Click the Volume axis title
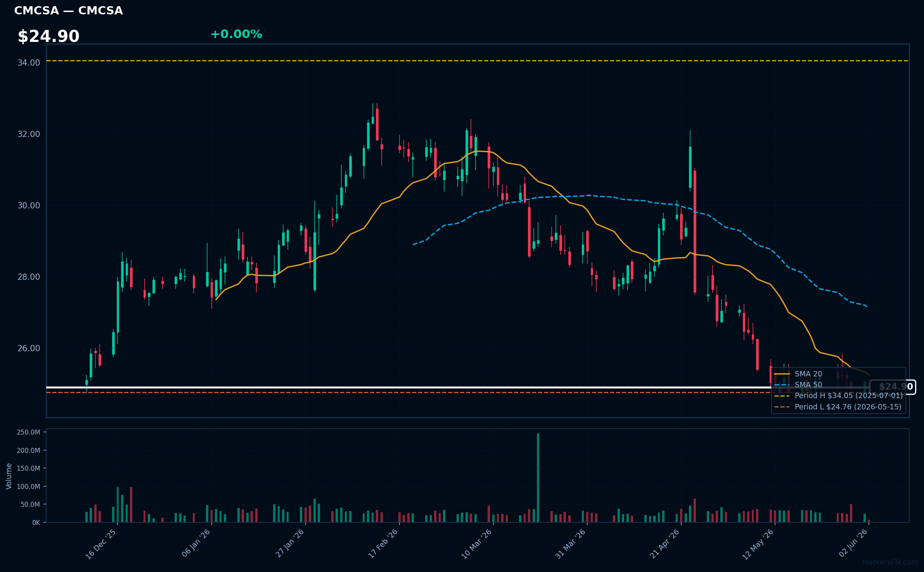 (9, 476)
